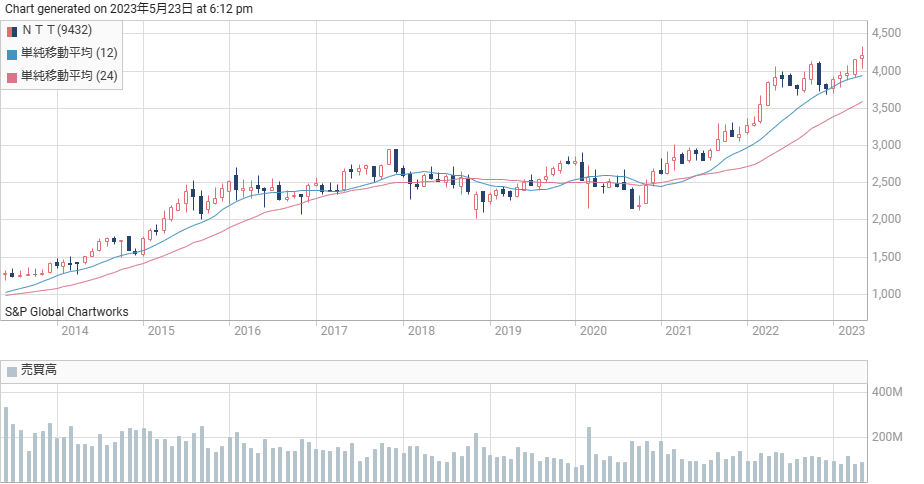Click the 3,500 price axis label
The height and width of the screenshot is (484, 924).
pyautogui.click(x=886, y=108)
